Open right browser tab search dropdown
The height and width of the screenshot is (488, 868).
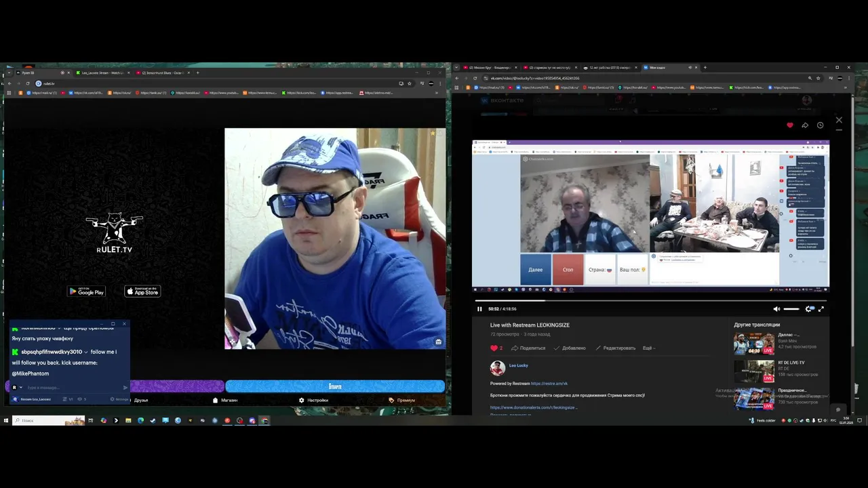[456, 68]
